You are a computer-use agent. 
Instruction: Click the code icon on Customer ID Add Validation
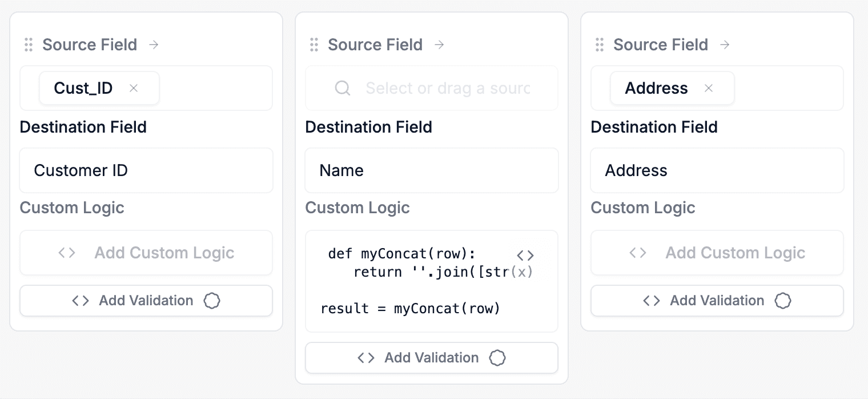(81, 301)
